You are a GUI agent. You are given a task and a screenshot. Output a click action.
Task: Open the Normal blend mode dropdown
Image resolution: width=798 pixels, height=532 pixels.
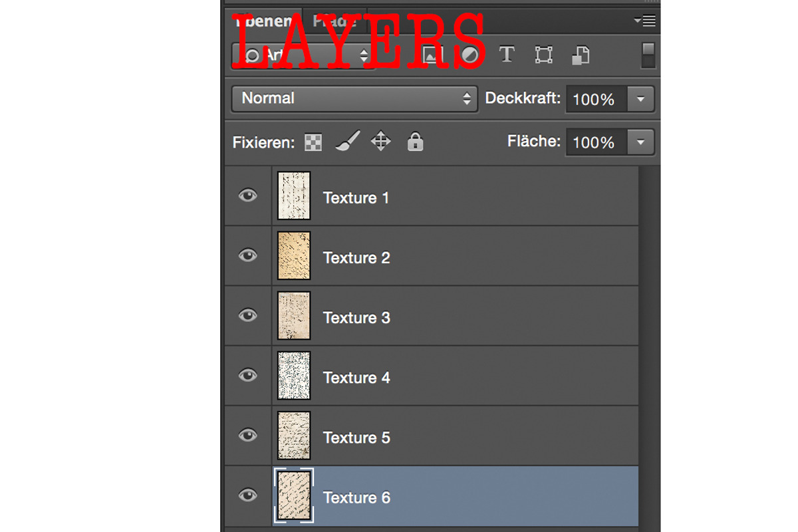pyautogui.click(x=354, y=98)
